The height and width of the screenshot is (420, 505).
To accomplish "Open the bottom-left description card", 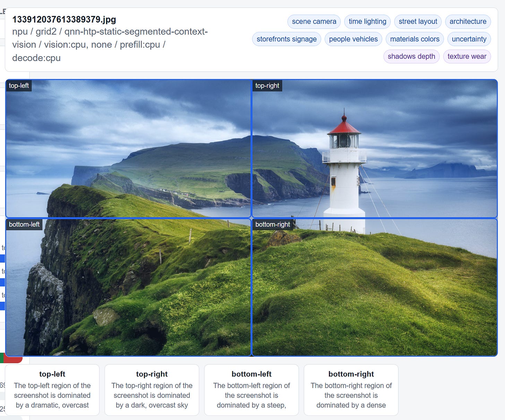I will coord(251,390).
